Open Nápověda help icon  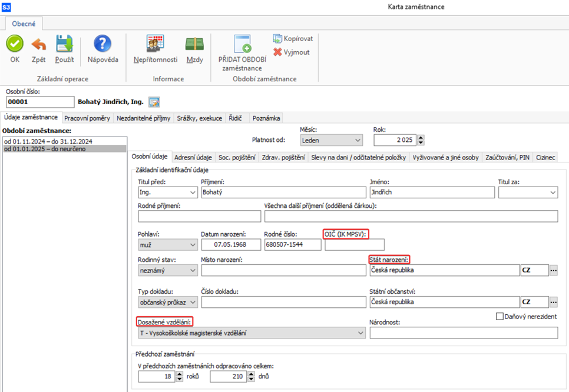(x=102, y=44)
